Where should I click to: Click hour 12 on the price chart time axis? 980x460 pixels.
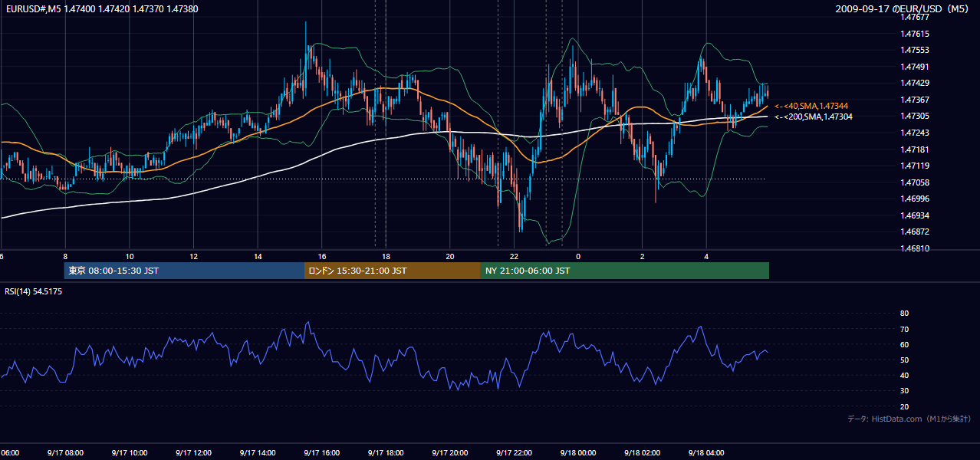pyautogui.click(x=193, y=256)
